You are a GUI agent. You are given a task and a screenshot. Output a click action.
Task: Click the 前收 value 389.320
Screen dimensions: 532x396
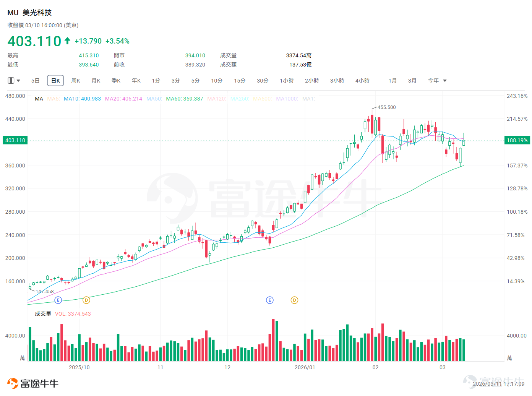click(x=195, y=65)
